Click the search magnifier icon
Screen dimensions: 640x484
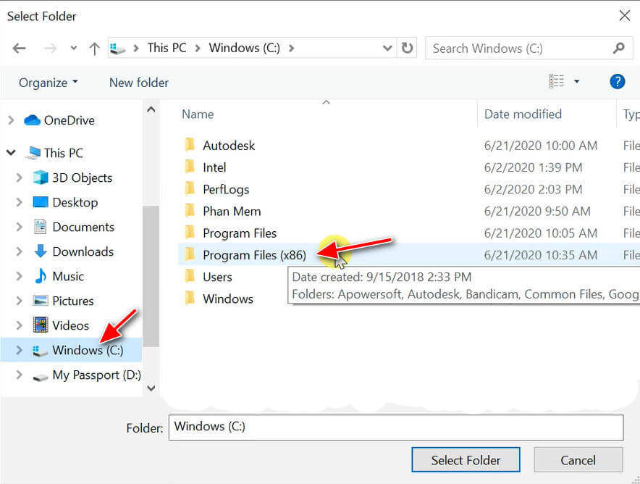pyautogui.click(x=620, y=48)
